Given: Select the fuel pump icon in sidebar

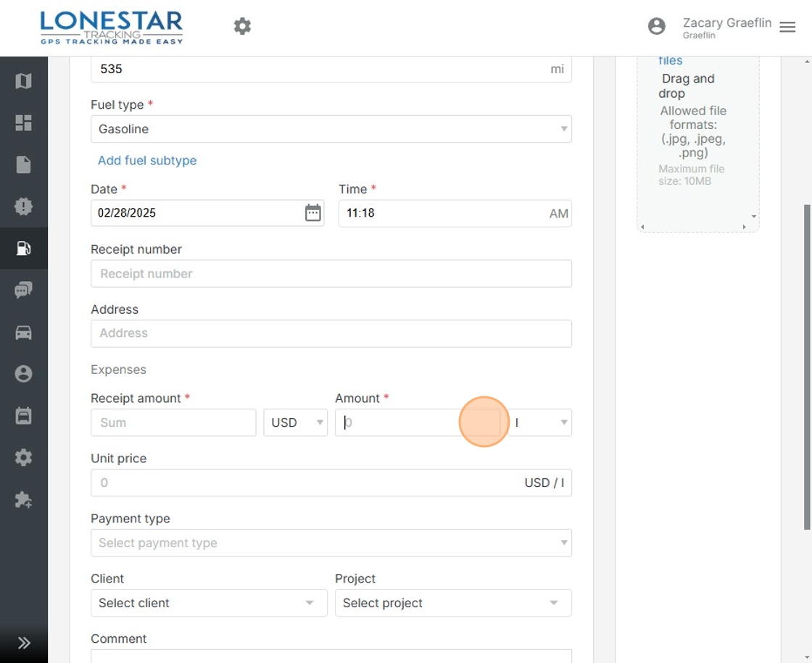Looking at the screenshot, I should (x=23, y=249).
